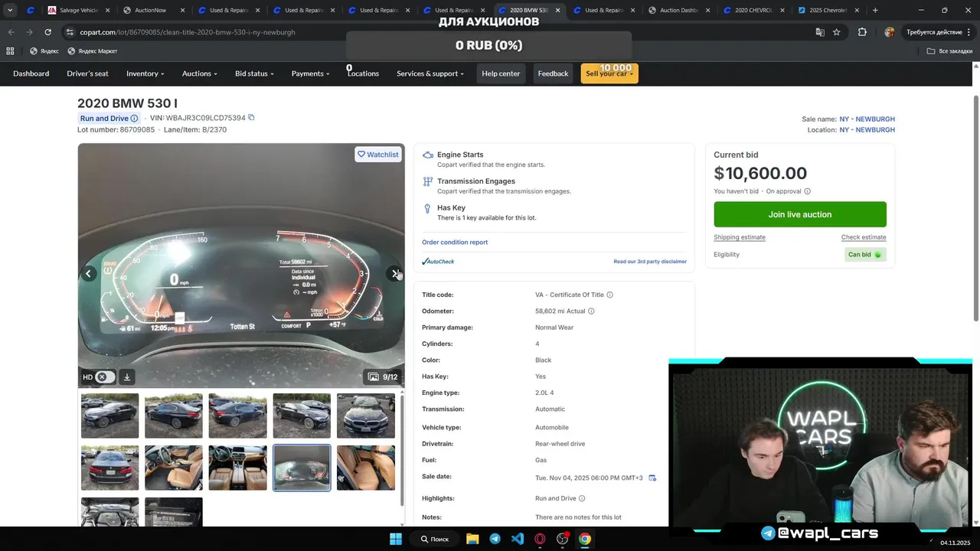The width and height of the screenshot is (980, 551).
Task: Add lot to Watchlist
Action: tap(378, 155)
